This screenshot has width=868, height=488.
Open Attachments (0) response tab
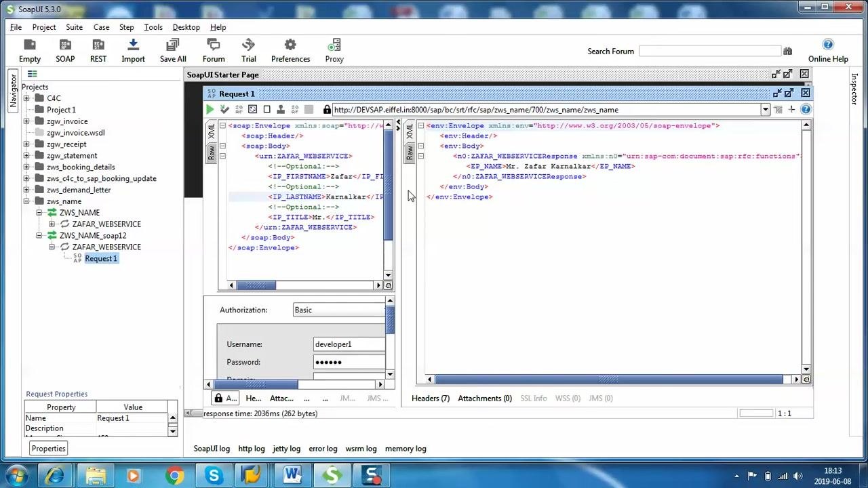tap(485, 399)
